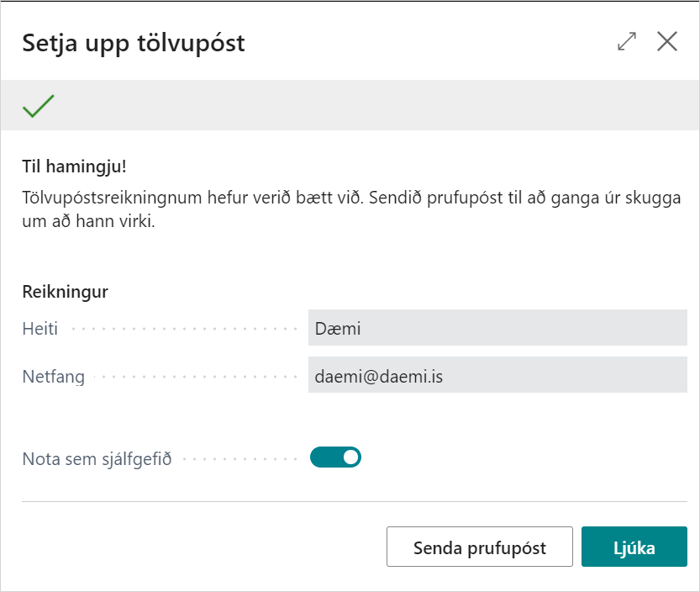Viewport: 700px width, 592px height.
Task: Select the Reikningur section heading
Action: pyautogui.click(x=65, y=292)
